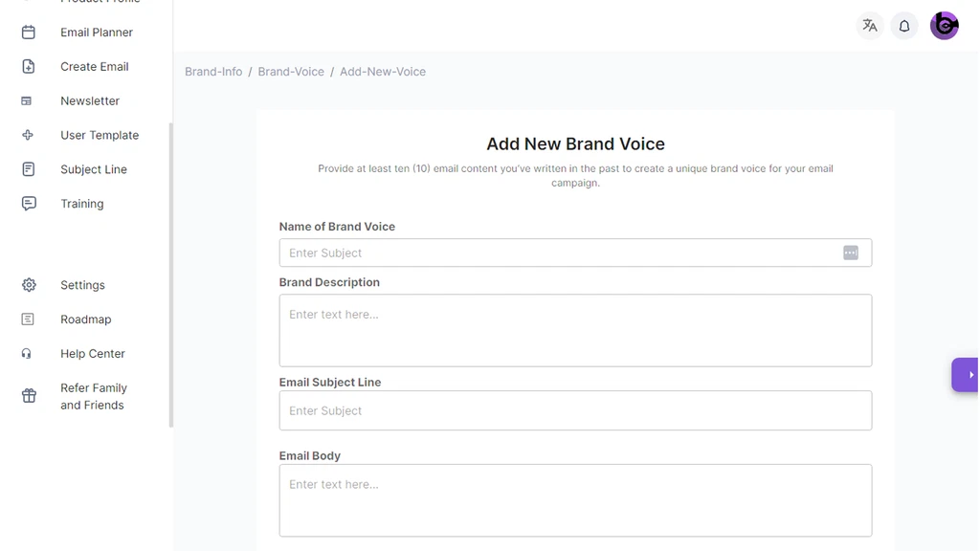Click the Training chat icon

click(29, 204)
